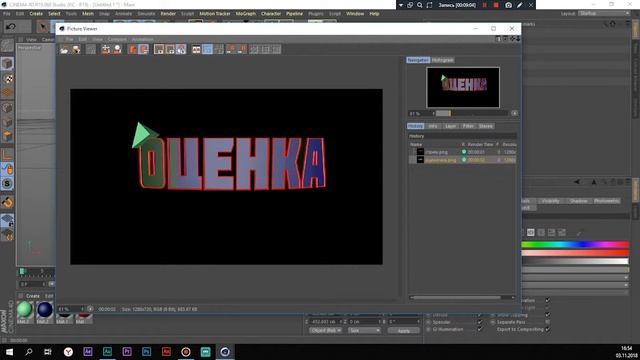This screenshot has height=360, width=640.
Task: Click the first display channel icon after the render icons
Action: (x=159, y=50)
